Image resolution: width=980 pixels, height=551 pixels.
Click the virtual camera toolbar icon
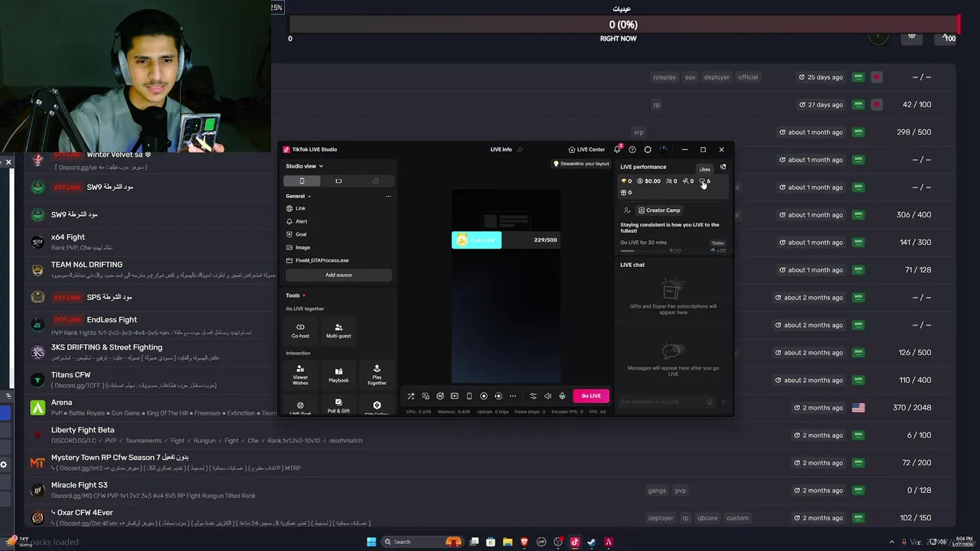click(x=498, y=396)
